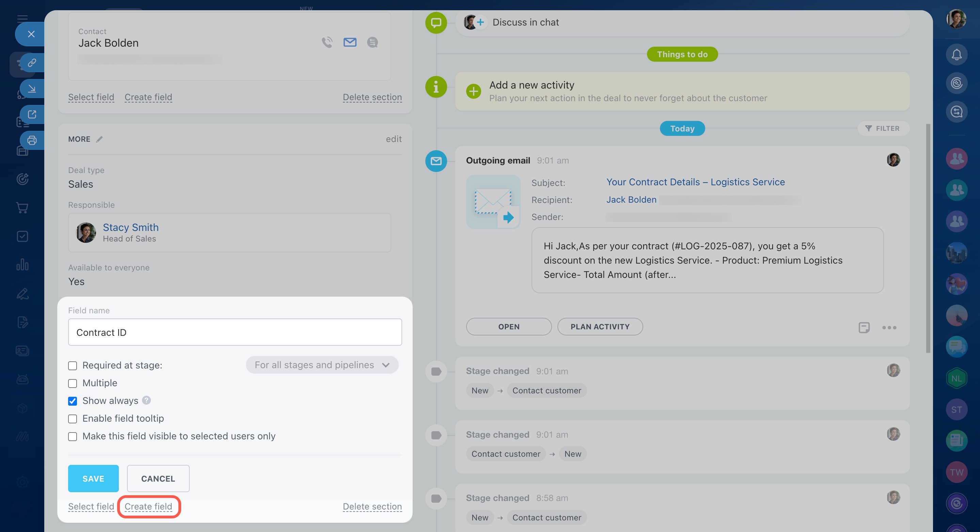Click edit link in MORE section header

[x=394, y=139]
